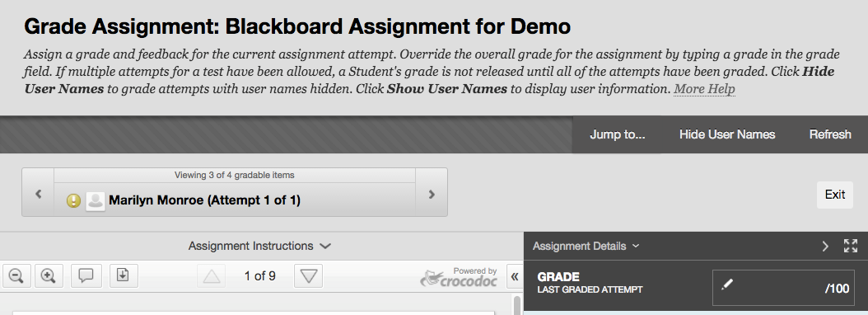Click the Exit button

click(835, 195)
